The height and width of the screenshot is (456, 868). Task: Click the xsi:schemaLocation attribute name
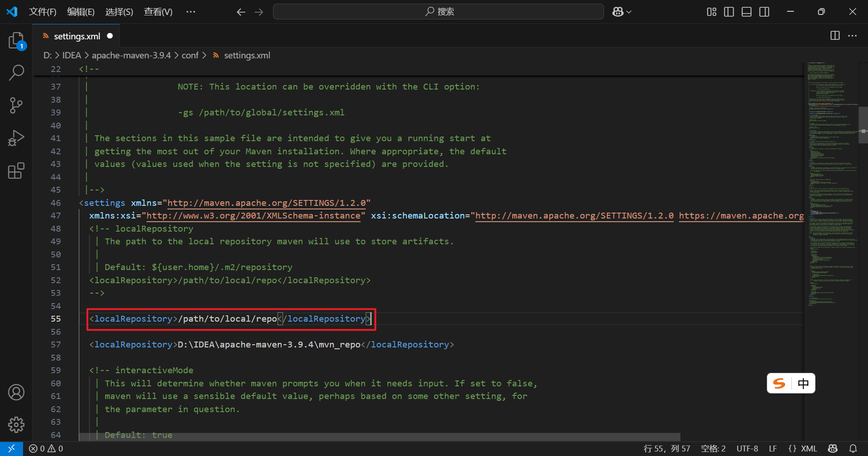pos(418,216)
